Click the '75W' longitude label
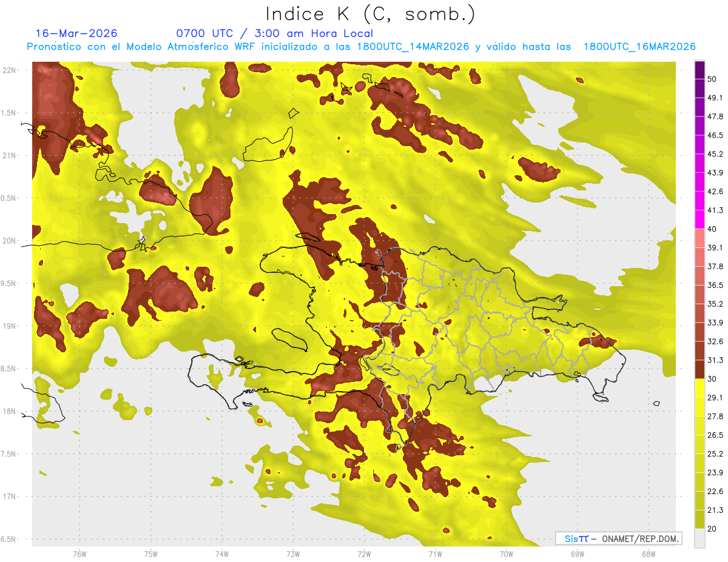The width and height of the screenshot is (728, 562). (x=150, y=554)
